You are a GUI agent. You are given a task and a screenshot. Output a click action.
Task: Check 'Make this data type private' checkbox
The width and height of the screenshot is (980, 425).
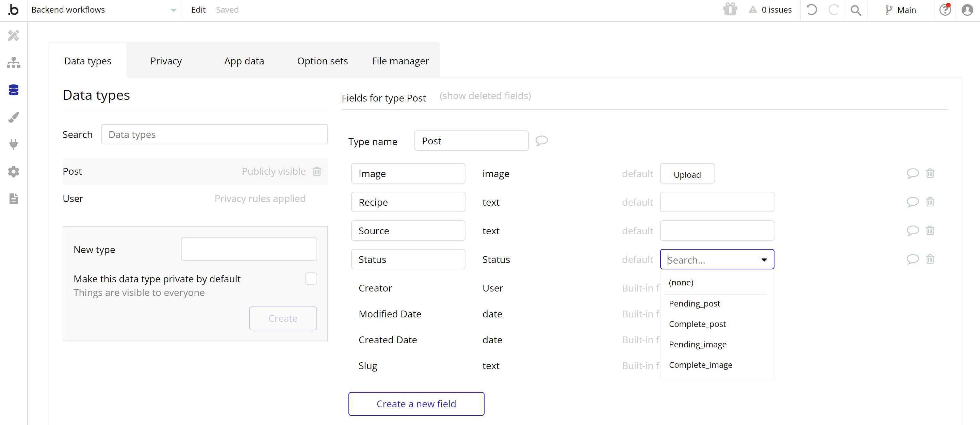[311, 279]
